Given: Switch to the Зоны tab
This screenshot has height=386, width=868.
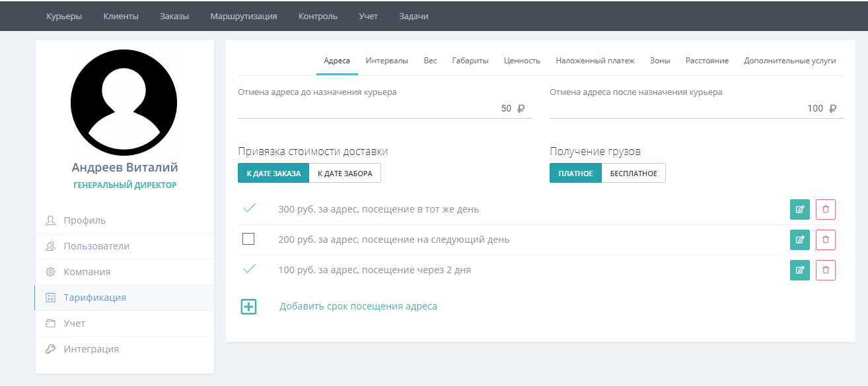Looking at the screenshot, I should [x=660, y=61].
